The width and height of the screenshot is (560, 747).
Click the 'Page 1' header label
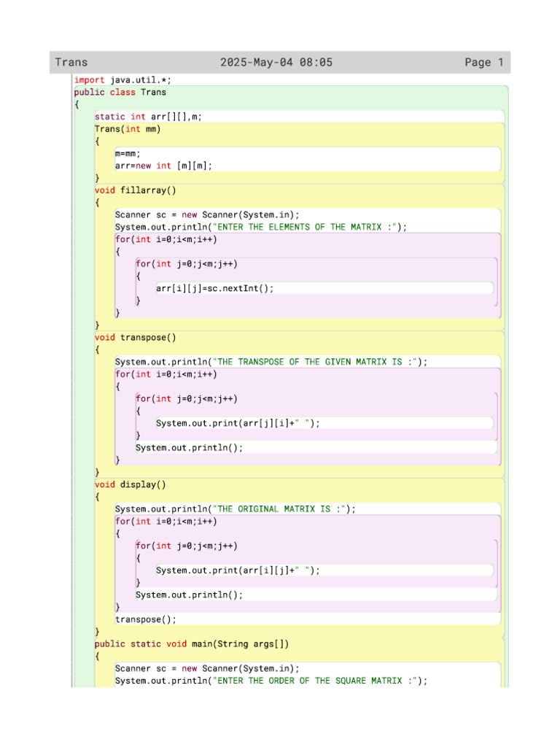click(x=484, y=63)
